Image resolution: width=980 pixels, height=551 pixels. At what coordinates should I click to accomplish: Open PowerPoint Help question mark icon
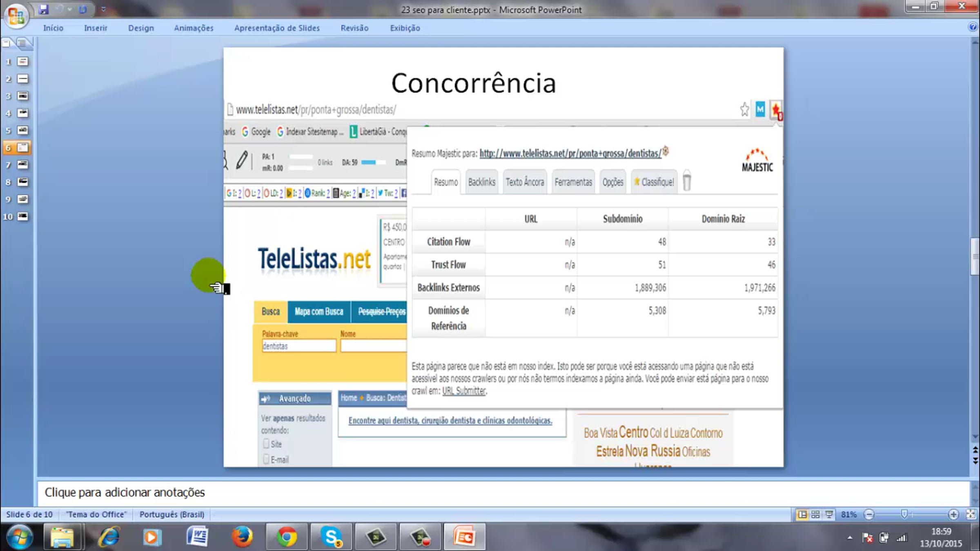tap(973, 27)
